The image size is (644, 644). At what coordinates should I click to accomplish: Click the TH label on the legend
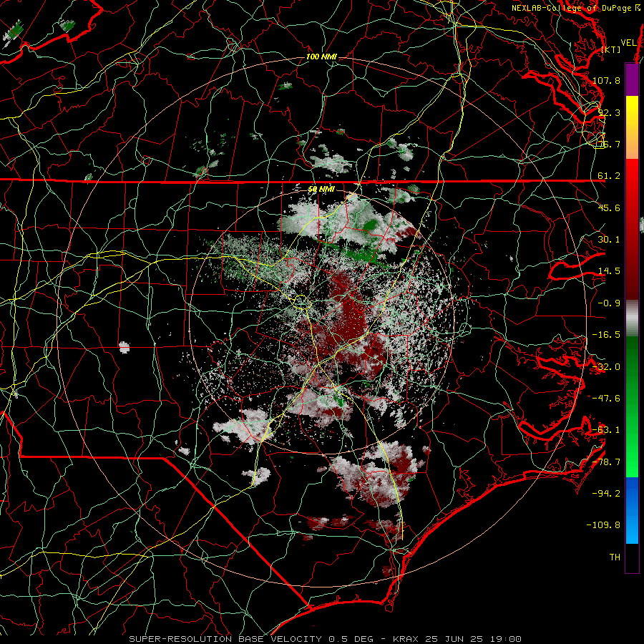click(x=615, y=557)
